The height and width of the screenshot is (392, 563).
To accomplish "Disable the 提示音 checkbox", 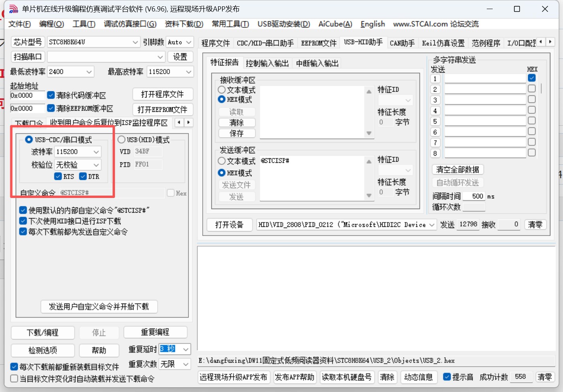I will point(447,377).
